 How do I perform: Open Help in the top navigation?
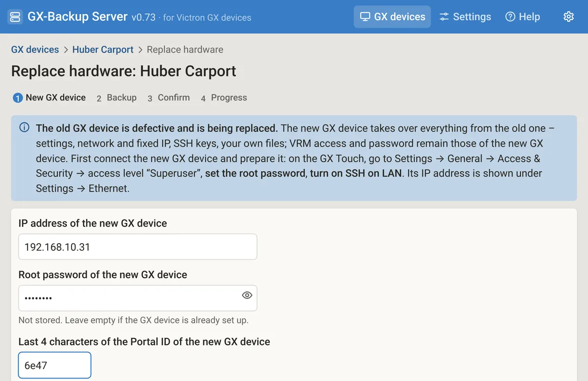[523, 17]
